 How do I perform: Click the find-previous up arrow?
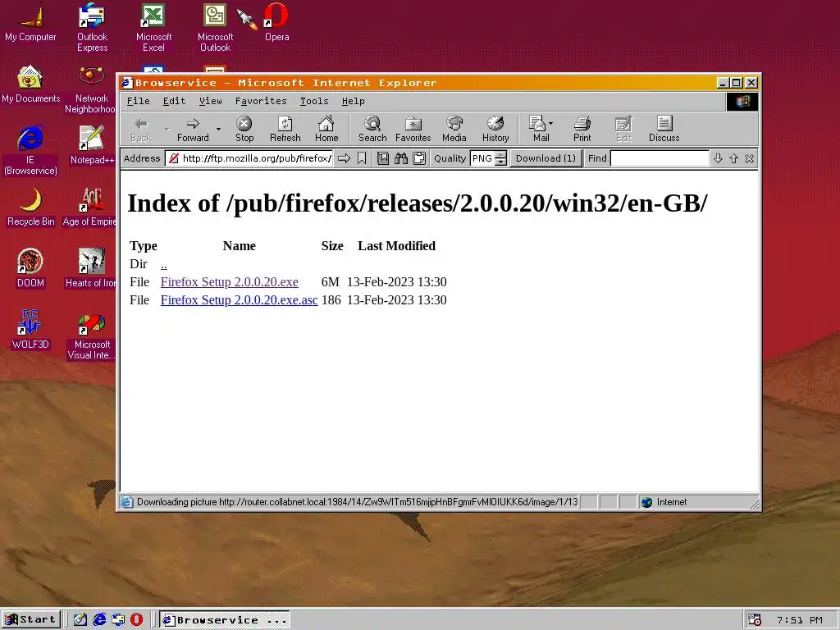(x=733, y=158)
